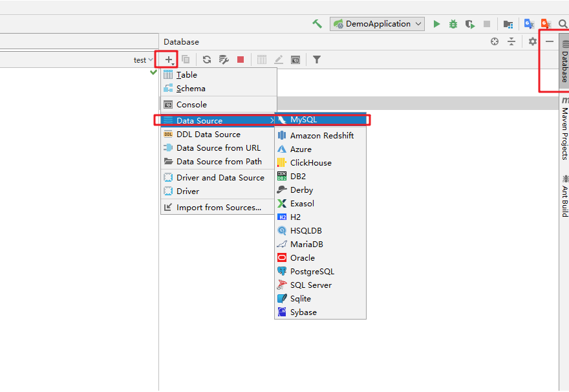
Task: Open Search Everywhere magnifier icon
Action: (563, 24)
